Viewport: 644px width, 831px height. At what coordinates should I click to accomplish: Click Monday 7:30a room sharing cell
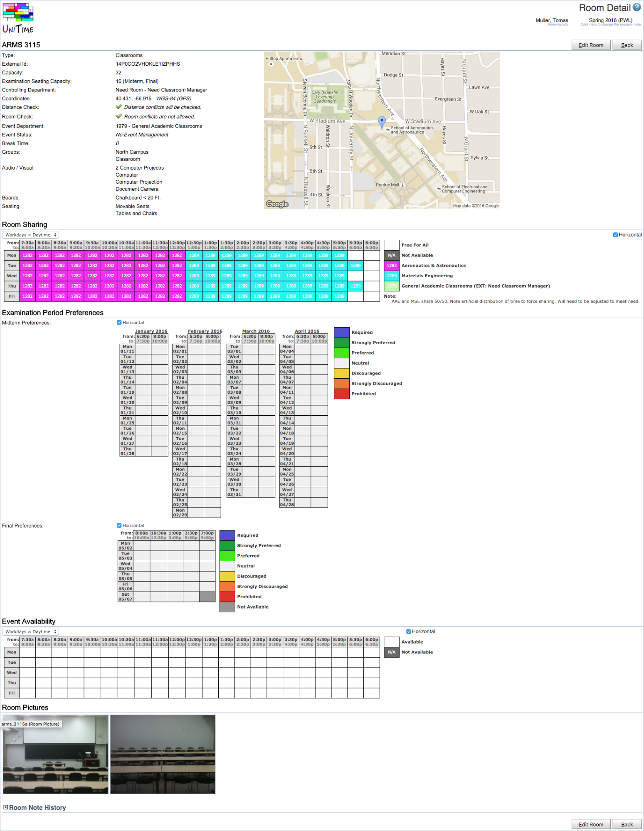tap(27, 255)
